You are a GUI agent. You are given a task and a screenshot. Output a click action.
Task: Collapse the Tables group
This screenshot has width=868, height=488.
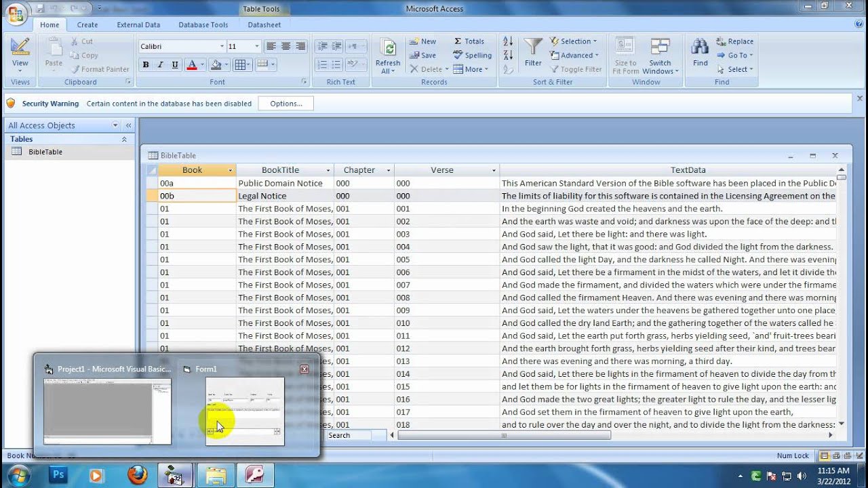(124, 139)
